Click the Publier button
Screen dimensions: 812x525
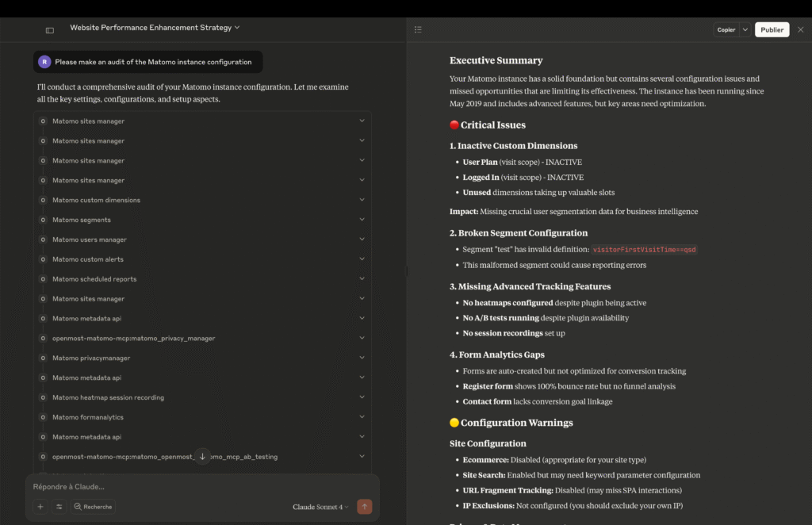coord(771,29)
